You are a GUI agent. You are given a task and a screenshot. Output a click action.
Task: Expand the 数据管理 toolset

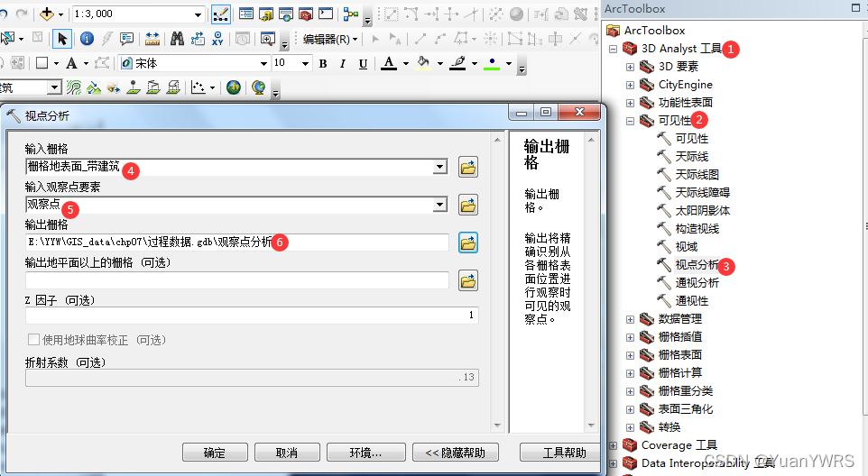pyautogui.click(x=630, y=319)
